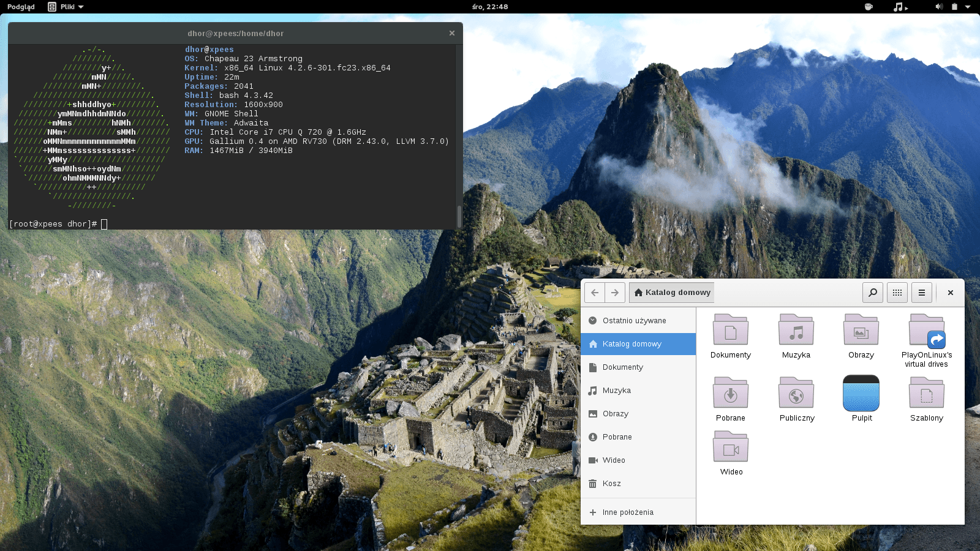980x551 pixels.
Task: Click the terminal prompt [root@xpees dhor]#
Action: click(53, 224)
